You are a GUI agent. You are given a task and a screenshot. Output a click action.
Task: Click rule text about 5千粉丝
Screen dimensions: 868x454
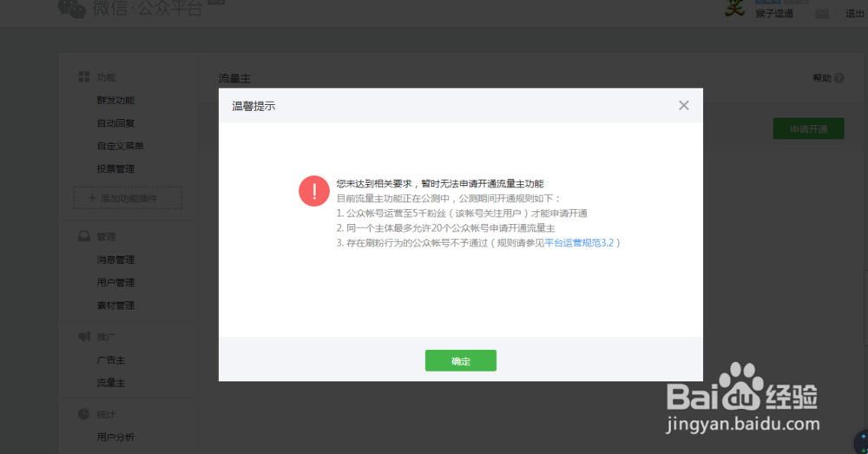point(463,214)
